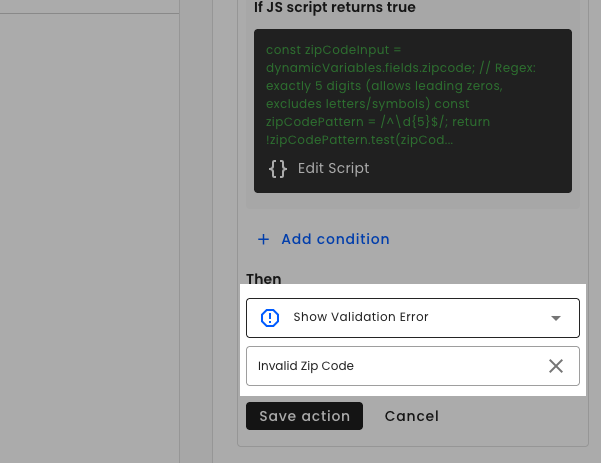
Task: Open the Show Validation Error dropdown
Action: 413,318
